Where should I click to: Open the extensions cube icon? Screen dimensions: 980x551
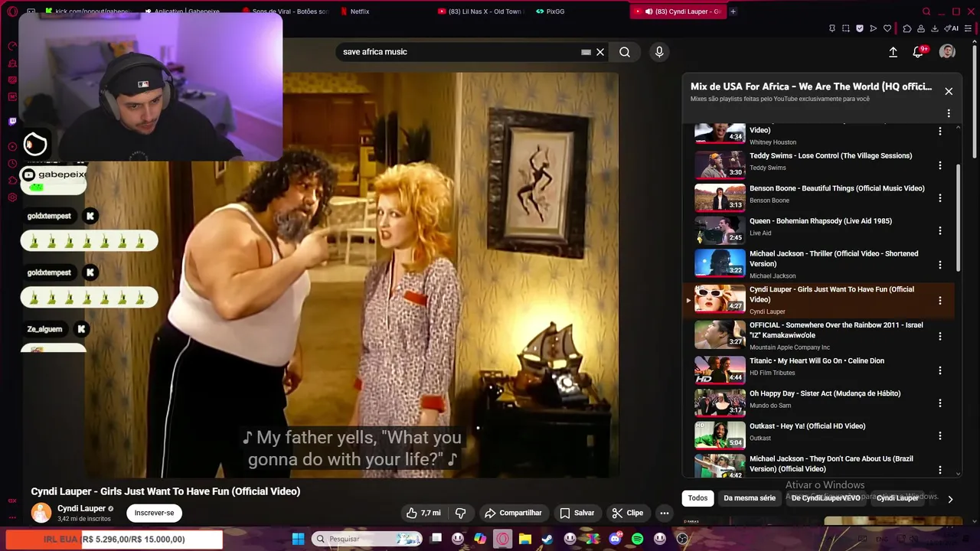907,28
